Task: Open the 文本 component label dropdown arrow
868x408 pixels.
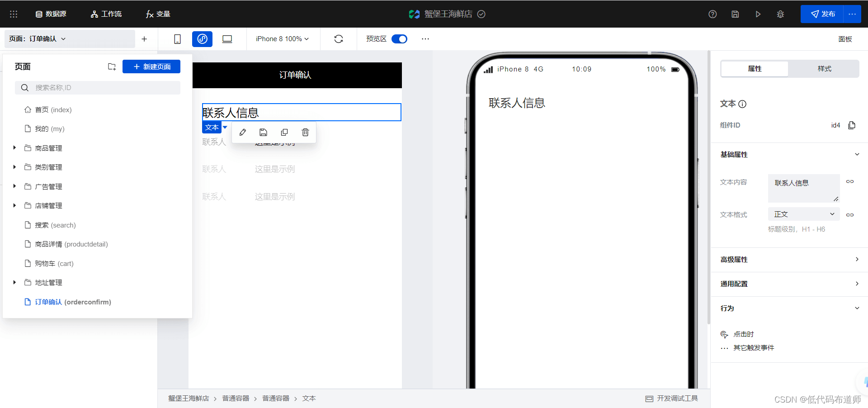Action: (x=225, y=127)
